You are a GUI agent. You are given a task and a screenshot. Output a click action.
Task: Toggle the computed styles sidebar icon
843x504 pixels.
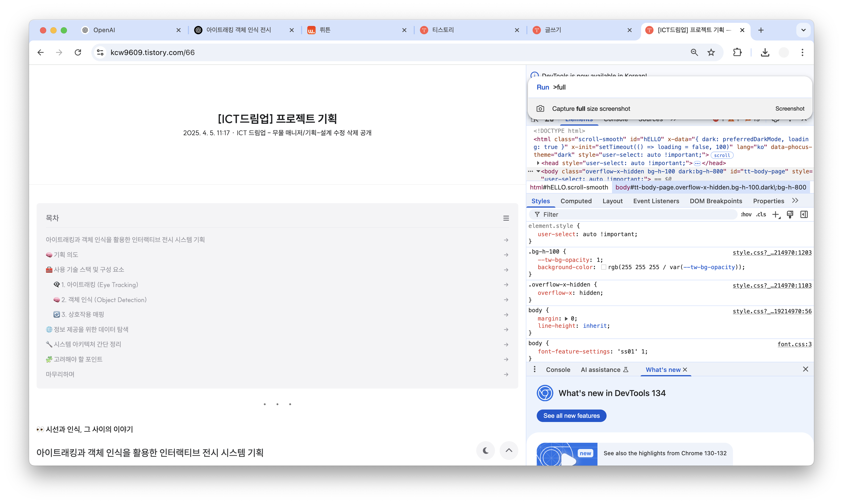[x=804, y=214]
